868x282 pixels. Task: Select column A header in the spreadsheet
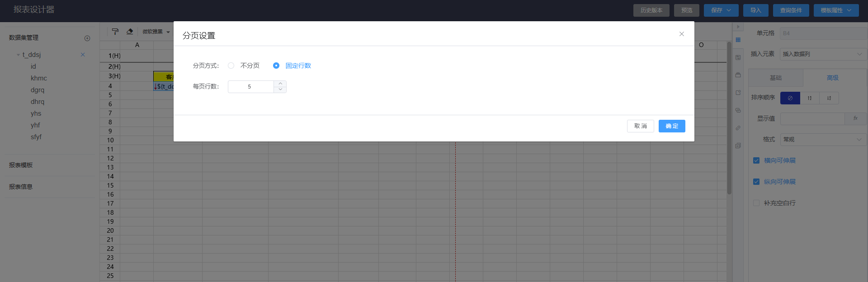[137, 45]
